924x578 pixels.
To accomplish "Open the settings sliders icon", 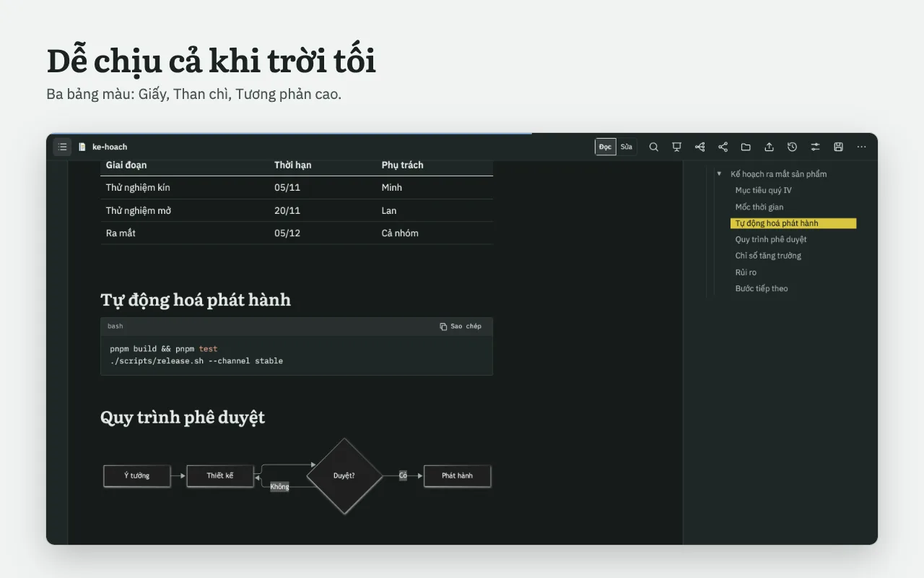I will pyautogui.click(x=815, y=147).
